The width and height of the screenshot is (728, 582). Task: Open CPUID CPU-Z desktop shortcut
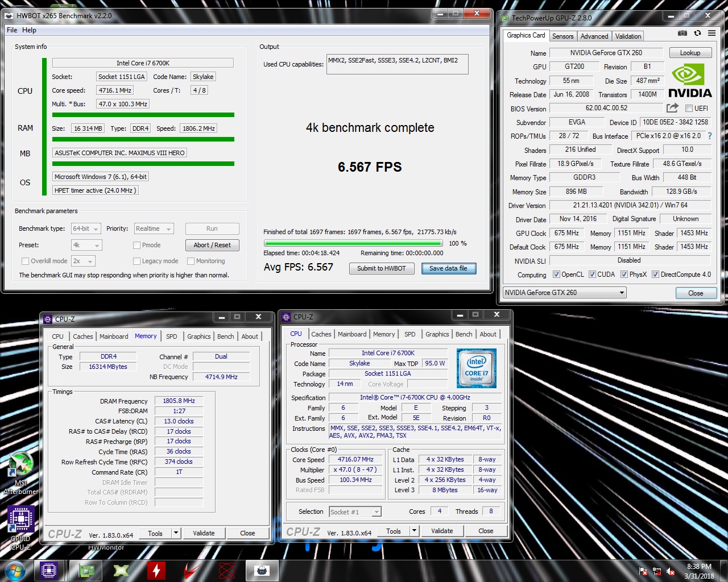[21, 527]
